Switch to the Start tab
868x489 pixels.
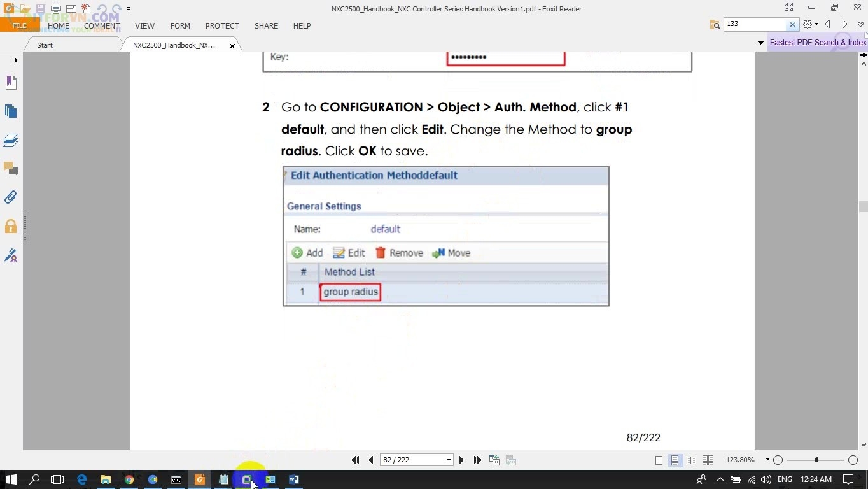pos(45,45)
